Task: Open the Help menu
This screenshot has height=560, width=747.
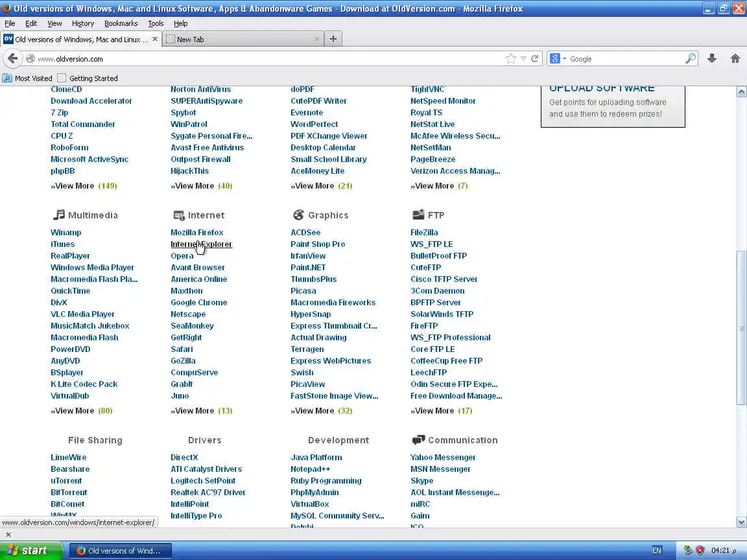Action: point(180,23)
